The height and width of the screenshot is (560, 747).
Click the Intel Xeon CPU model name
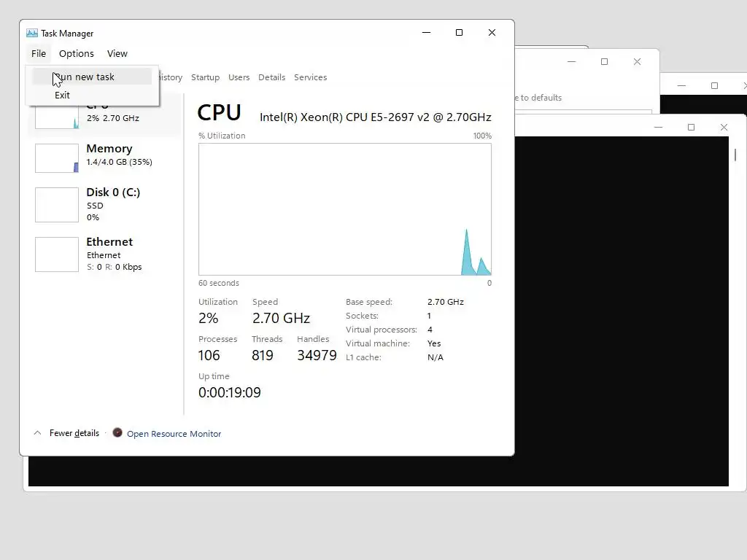pos(376,117)
